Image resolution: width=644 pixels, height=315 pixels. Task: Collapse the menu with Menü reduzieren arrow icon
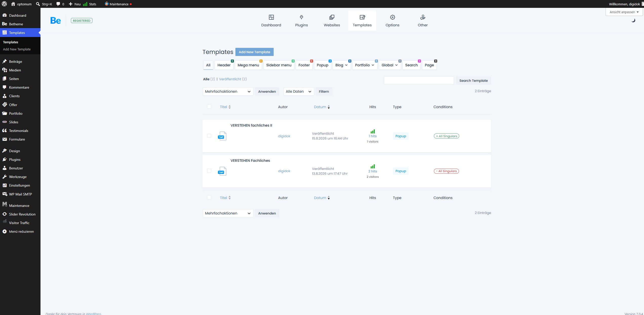tap(5, 231)
